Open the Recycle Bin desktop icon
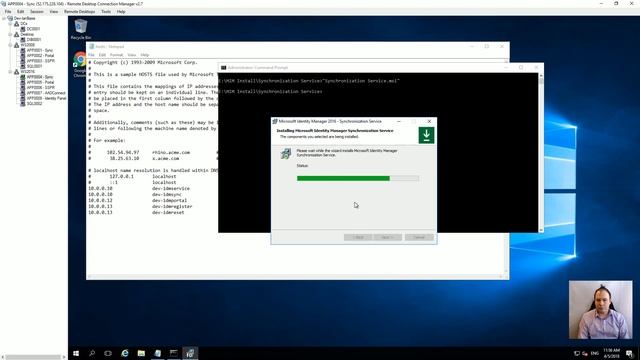Viewport: 640px width, 360px height. coord(80,29)
